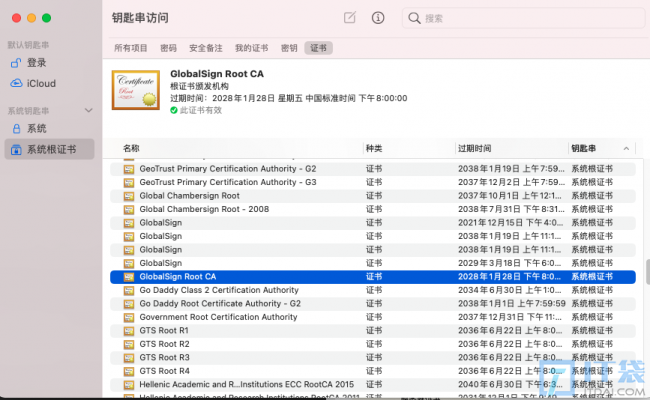Click the large certificate thumbnail image
This screenshot has width=650, height=400.
point(136,90)
